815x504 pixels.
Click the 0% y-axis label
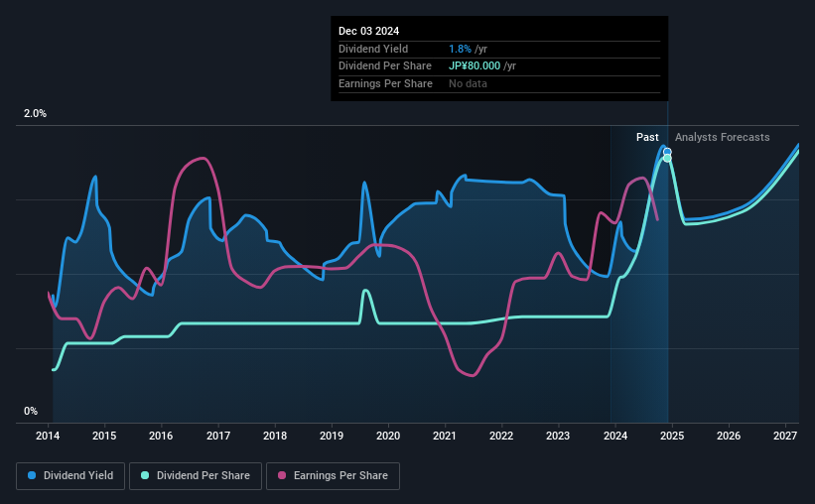[31, 411]
